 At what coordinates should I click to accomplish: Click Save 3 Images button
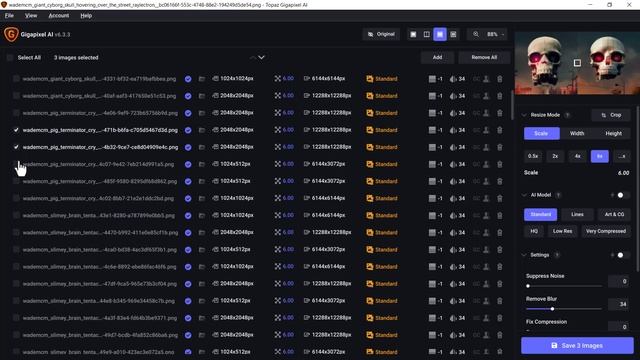coord(577,345)
